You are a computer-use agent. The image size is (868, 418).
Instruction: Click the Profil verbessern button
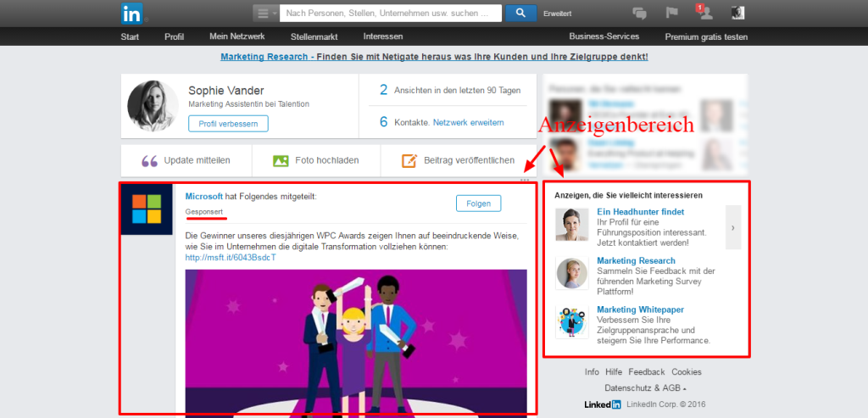pos(228,124)
